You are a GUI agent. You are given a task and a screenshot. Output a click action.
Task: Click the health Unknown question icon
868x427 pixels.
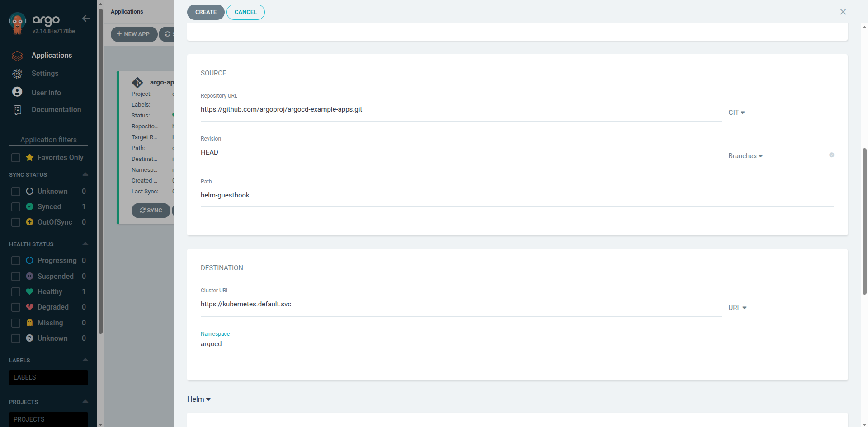(30, 338)
